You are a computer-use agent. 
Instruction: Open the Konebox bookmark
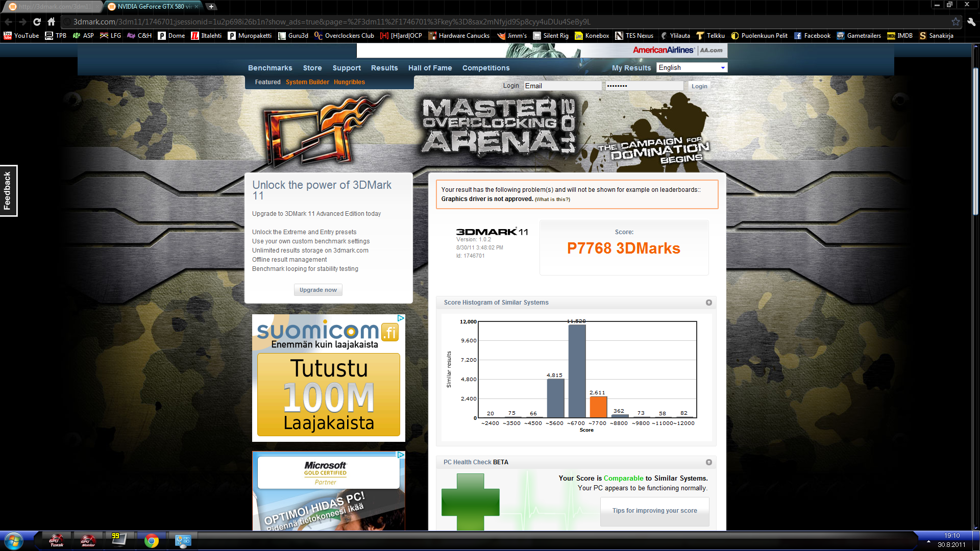(x=592, y=36)
